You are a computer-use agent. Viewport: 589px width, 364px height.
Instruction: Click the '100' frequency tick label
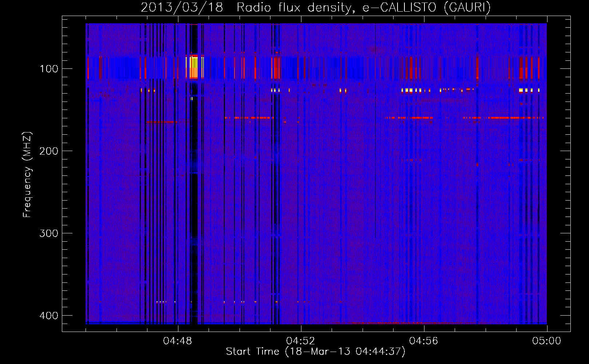(x=49, y=69)
